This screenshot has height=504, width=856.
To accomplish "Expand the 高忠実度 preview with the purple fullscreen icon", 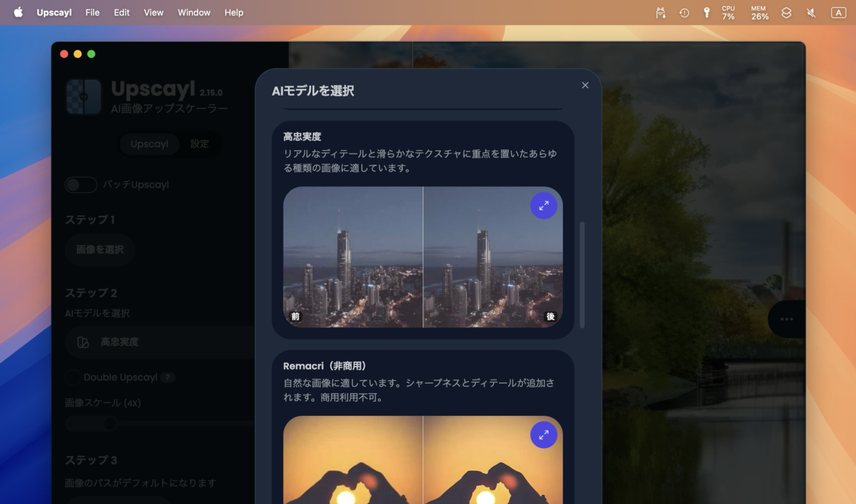I will pos(544,205).
